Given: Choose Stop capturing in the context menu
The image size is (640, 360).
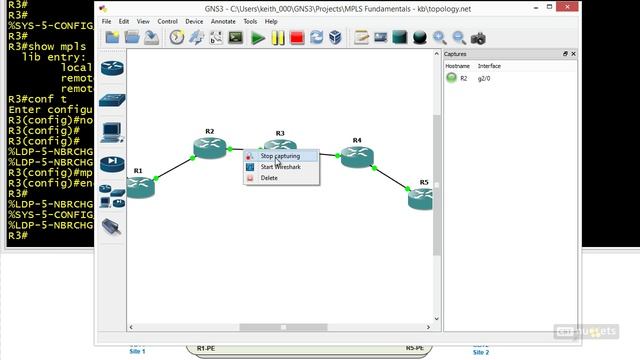Looking at the screenshot, I should click(x=281, y=156).
